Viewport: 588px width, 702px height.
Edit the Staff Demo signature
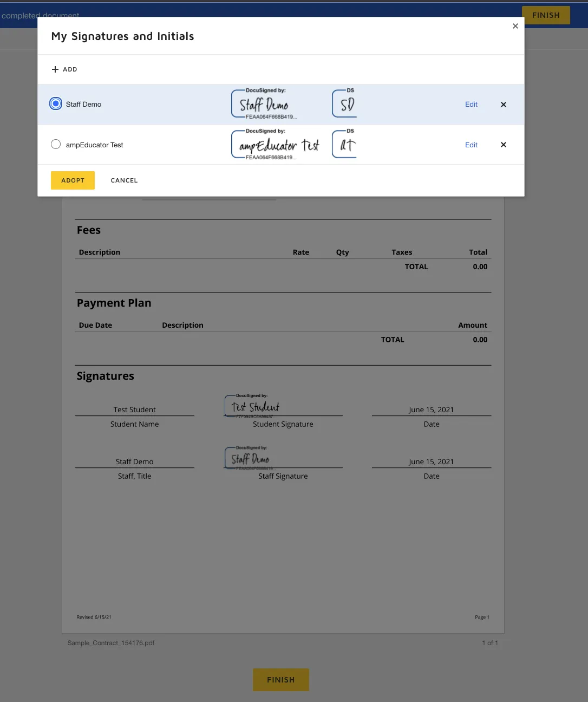tap(471, 105)
